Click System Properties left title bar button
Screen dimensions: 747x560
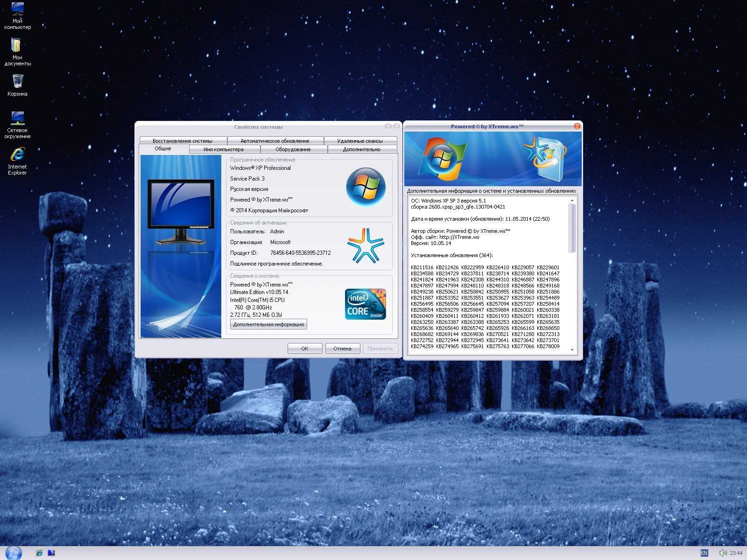click(388, 126)
